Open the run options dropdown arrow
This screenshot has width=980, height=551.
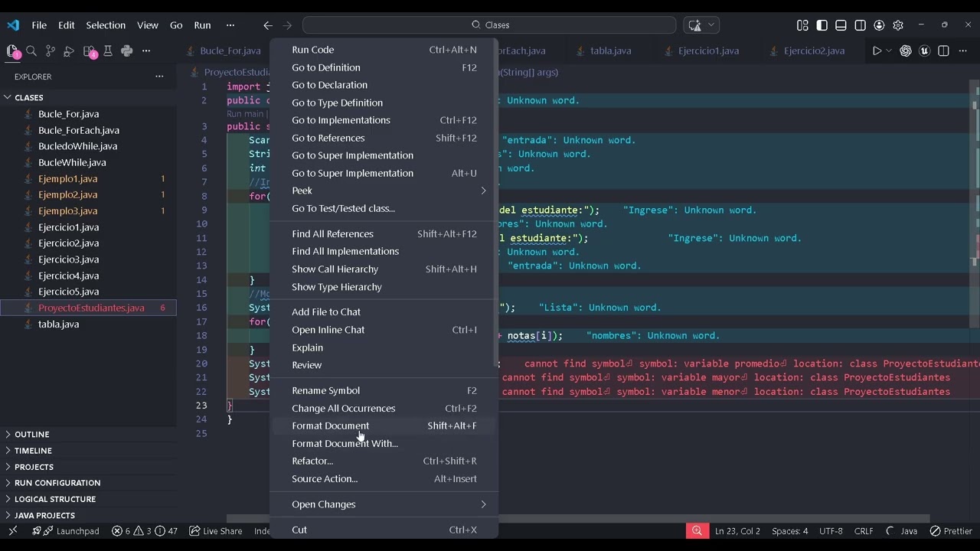click(889, 51)
